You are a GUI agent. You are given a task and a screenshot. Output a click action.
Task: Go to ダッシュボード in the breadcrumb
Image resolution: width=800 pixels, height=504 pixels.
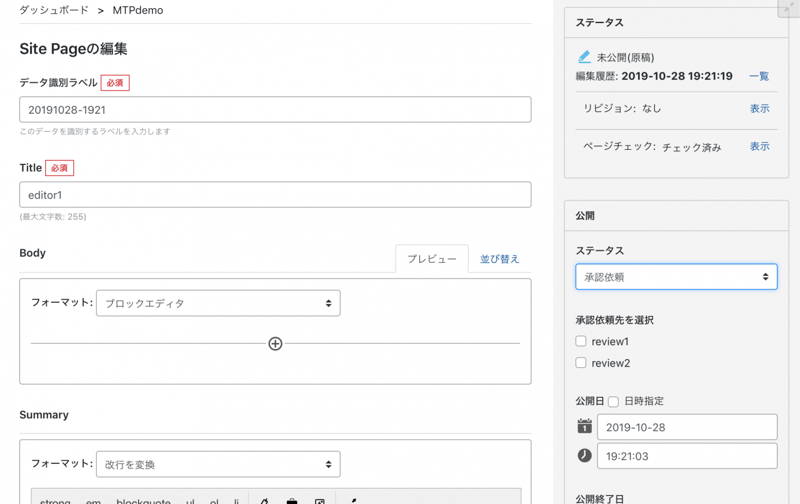tap(54, 10)
